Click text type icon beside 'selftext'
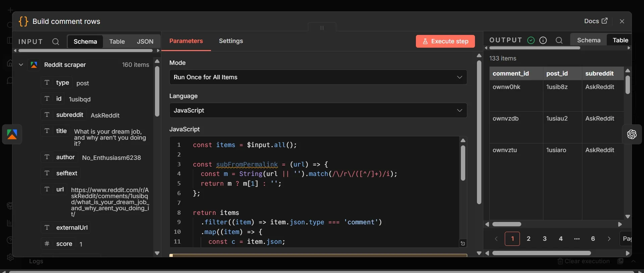The image size is (644, 273). pyautogui.click(x=47, y=173)
